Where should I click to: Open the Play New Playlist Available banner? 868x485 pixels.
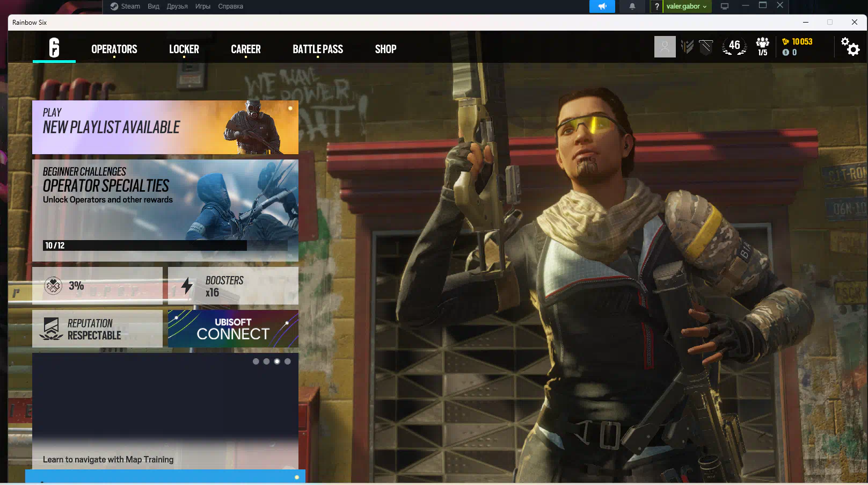tap(165, 127)
